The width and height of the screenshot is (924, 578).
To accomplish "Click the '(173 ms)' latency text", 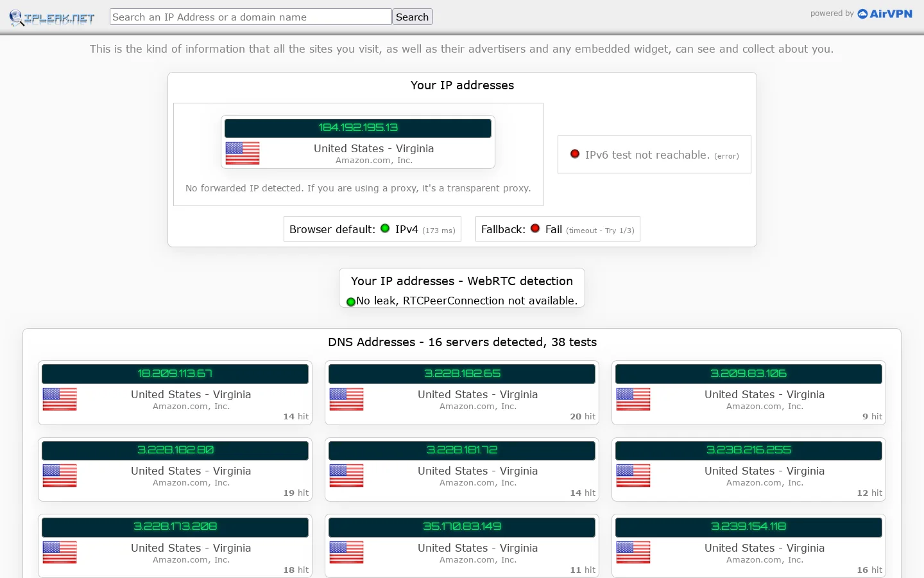I will [x=439, y=231].
